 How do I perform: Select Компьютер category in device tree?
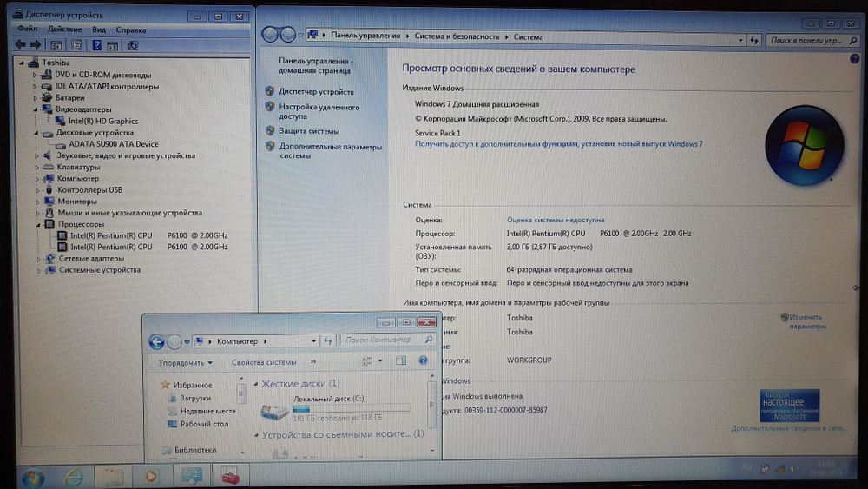(78, 179)
